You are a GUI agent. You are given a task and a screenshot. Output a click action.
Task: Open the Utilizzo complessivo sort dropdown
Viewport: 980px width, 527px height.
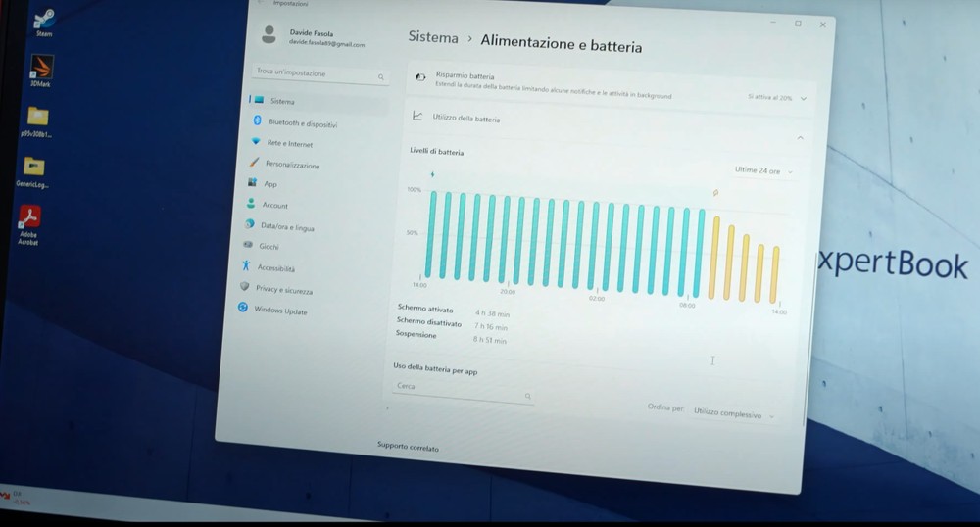coord(734,414)
